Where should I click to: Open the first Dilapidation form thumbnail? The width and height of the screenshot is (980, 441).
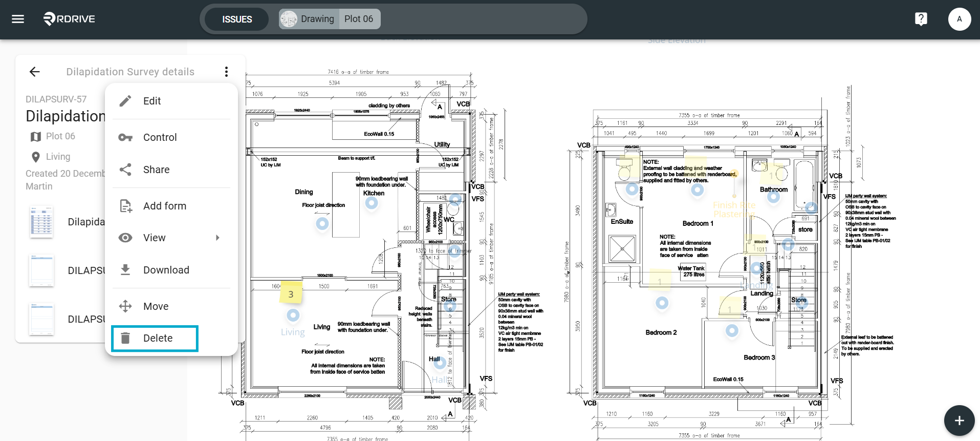[41, 222]
